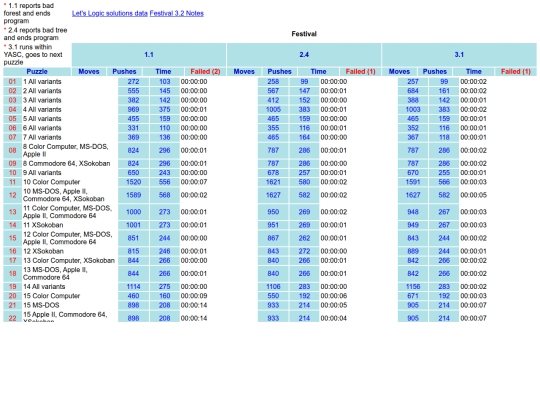Click the Festival table title
This screenshot has width=540, height=405.
(x=304, y=34)
